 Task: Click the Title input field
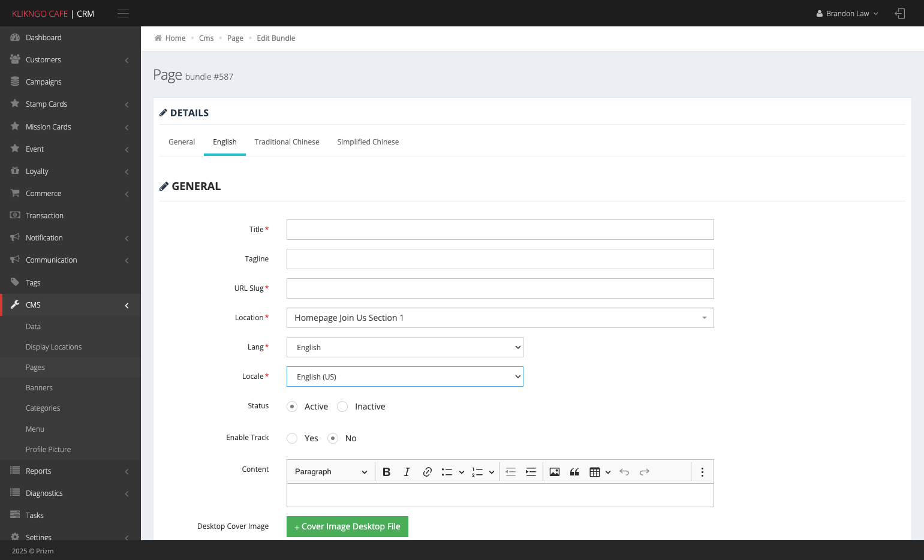(500, 230)
